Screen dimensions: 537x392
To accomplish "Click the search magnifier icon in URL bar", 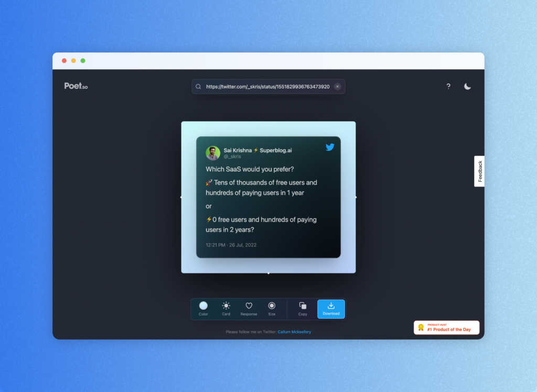I will (x=198, y=87).
